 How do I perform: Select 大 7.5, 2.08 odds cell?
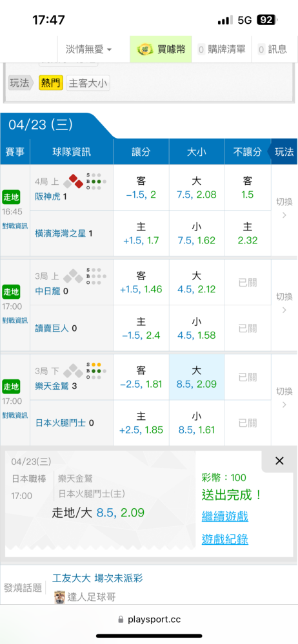coord(196,187)
